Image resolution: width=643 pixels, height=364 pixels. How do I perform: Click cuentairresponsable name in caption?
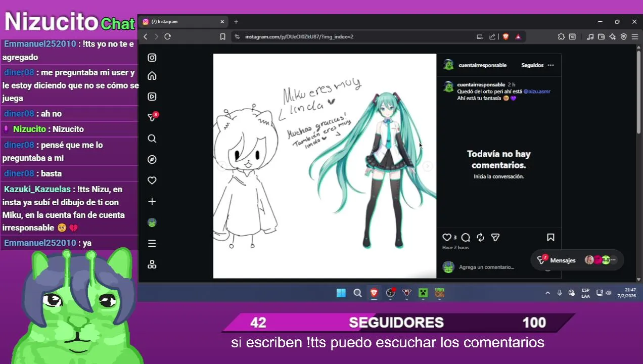(481, 85)
